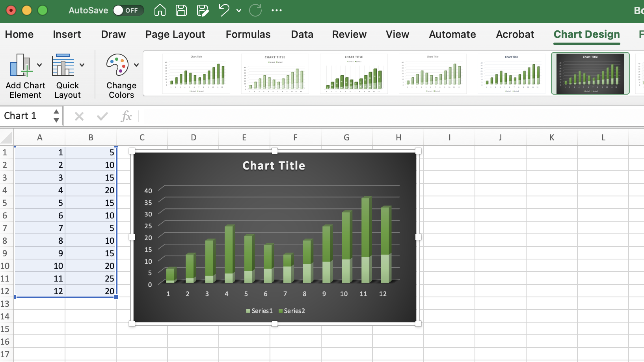
Task: Undo the last action
Action: [x=223, y=10]
